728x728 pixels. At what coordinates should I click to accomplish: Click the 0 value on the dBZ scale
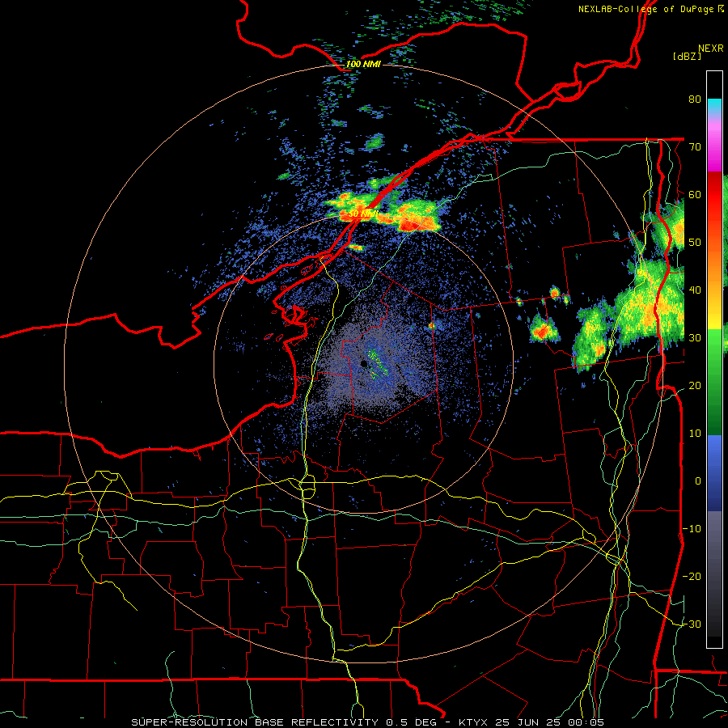(698, 481)
